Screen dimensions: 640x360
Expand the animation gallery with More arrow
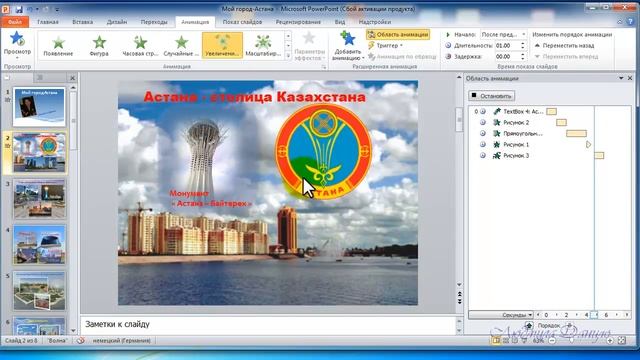tap(288, 56)
